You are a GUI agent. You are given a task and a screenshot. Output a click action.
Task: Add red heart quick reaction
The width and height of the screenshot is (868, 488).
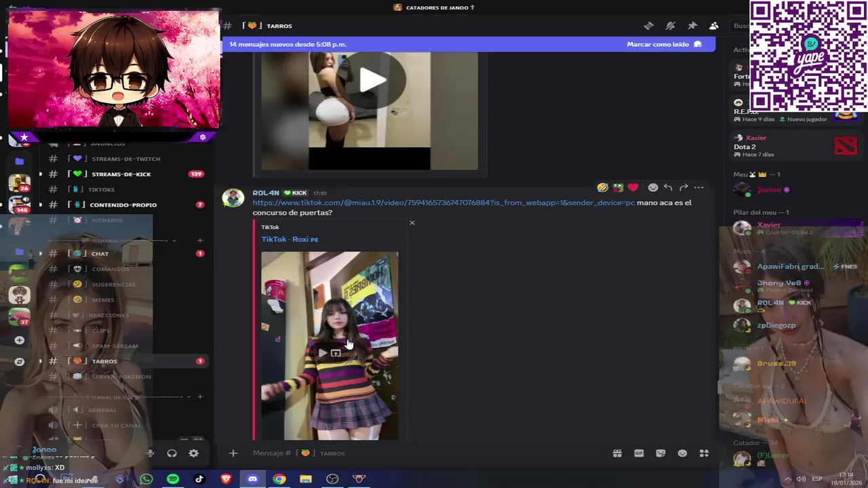point(633,188)
